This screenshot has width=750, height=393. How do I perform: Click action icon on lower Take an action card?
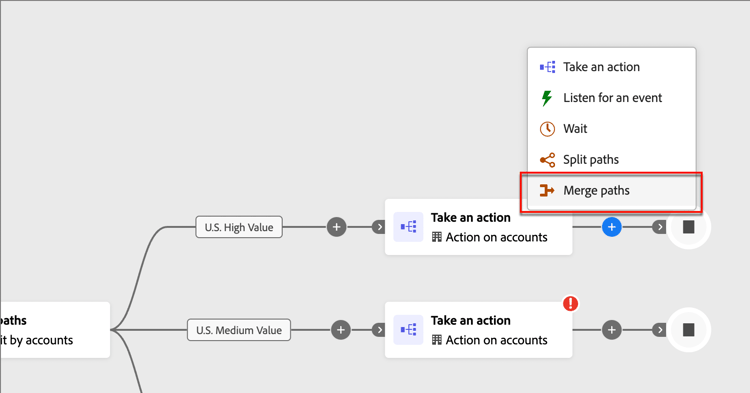408,329
